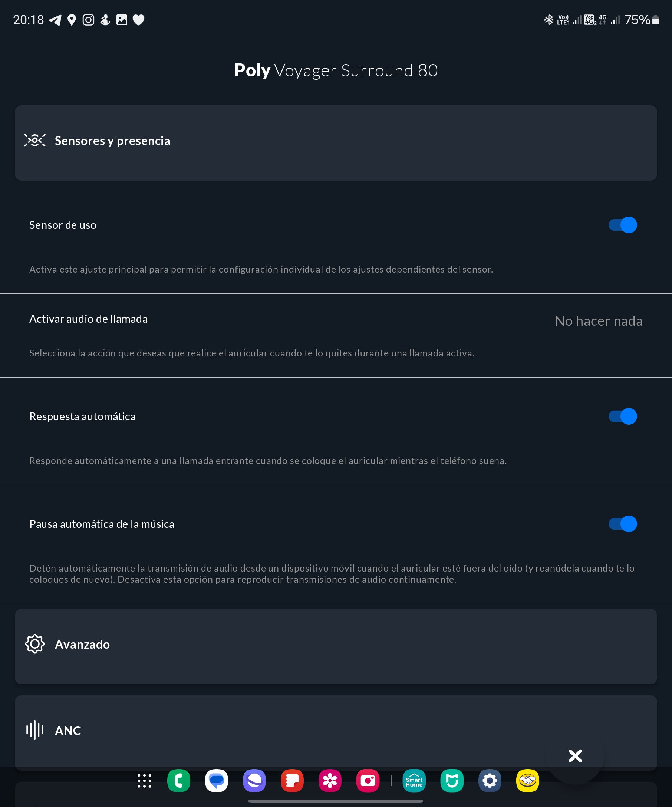Tap the Activar audio de llamada setting label

tap(88, 319)
